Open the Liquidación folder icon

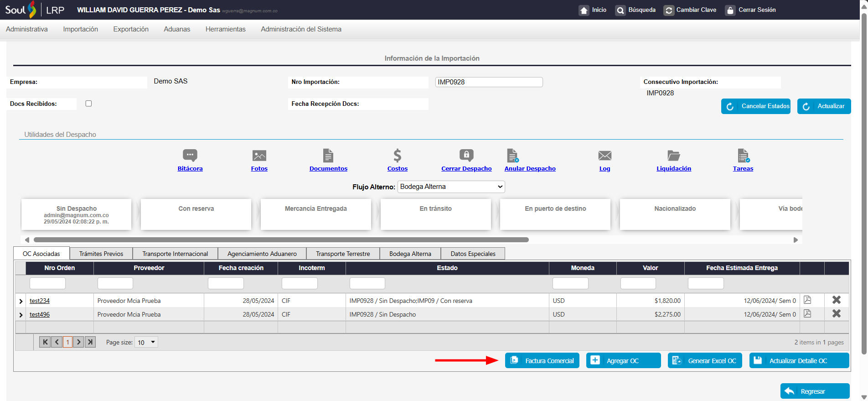(x=673, y=156)
